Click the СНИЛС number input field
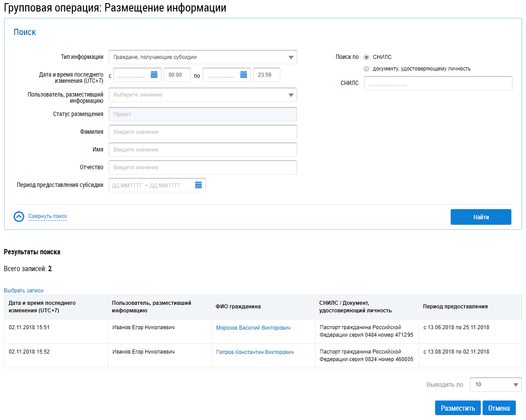 pos(438,83)
